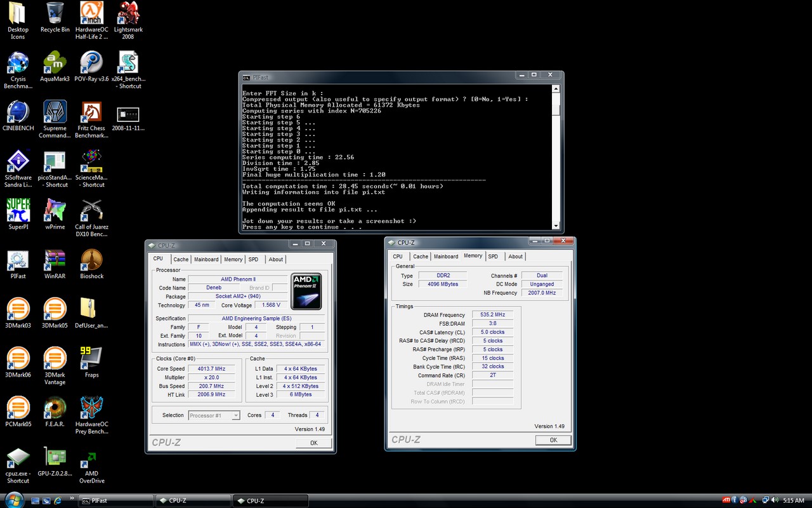The image size is (812, 508).
Task: Launch AquaMark3 from the desktop
Action: (x=55, y=67)
